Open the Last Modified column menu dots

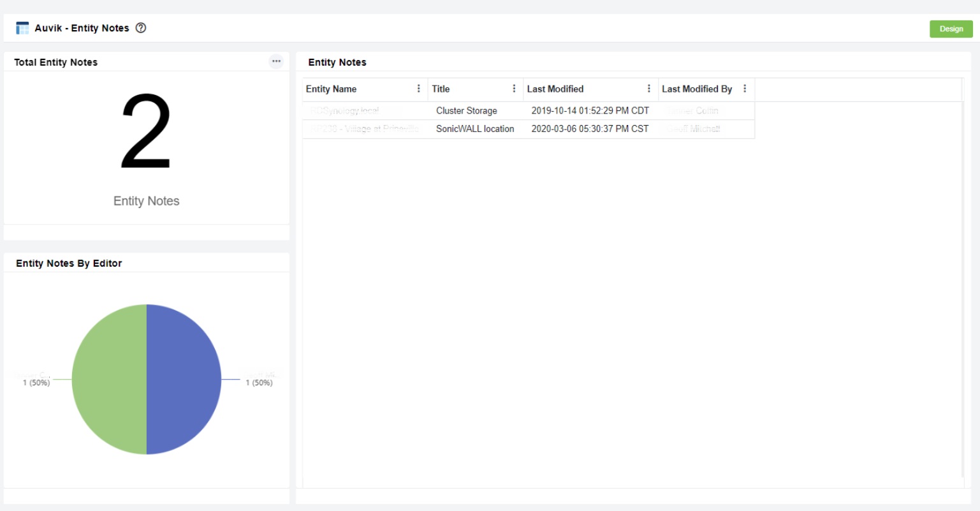pos(649,89)
